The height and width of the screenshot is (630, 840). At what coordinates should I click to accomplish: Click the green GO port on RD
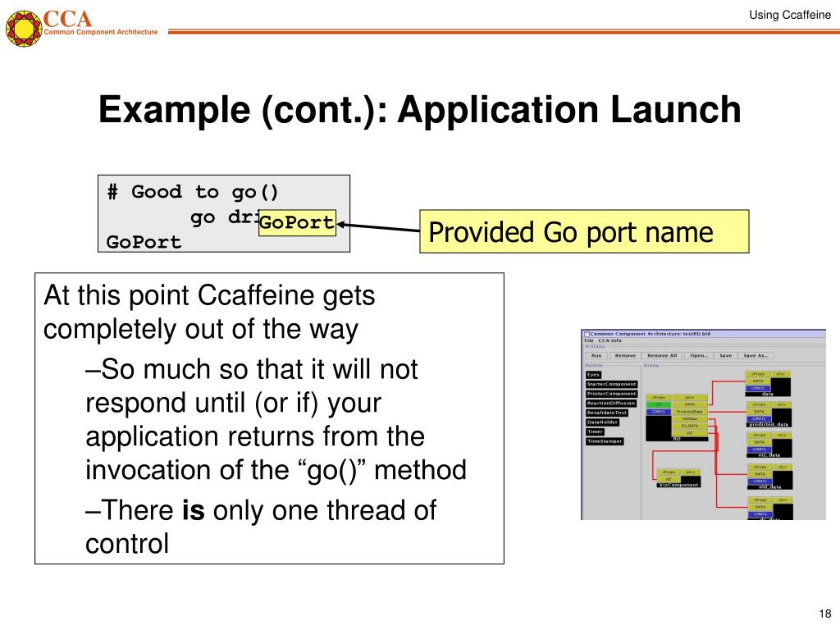(x=659, y=404)
